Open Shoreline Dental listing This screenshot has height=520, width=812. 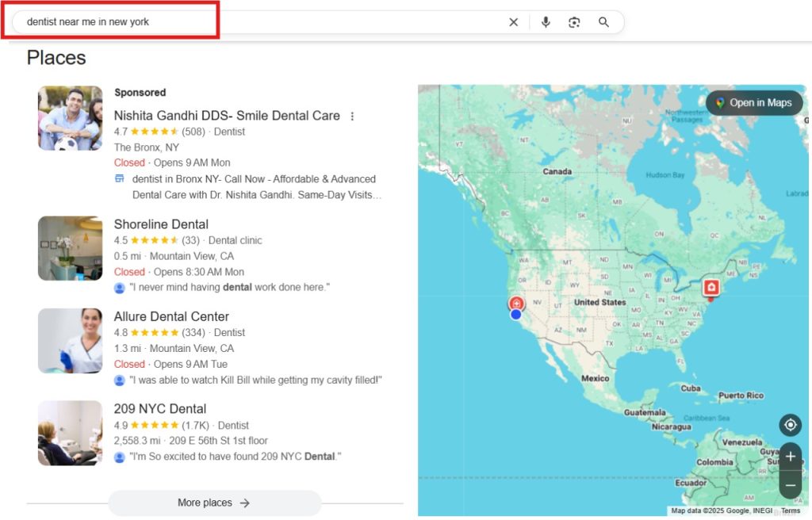click(161, 224)
